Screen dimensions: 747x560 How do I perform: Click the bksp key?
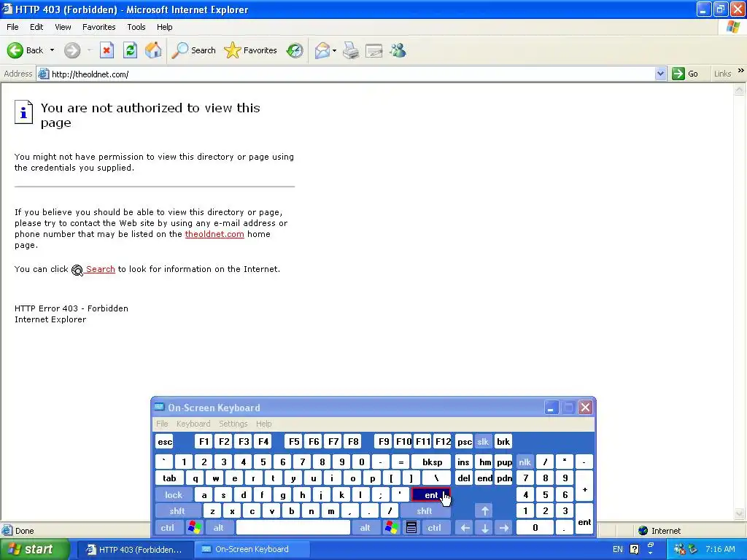(432, 462)
